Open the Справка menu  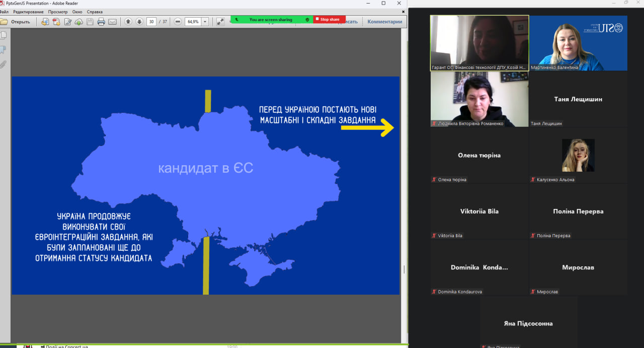[95, 12]
